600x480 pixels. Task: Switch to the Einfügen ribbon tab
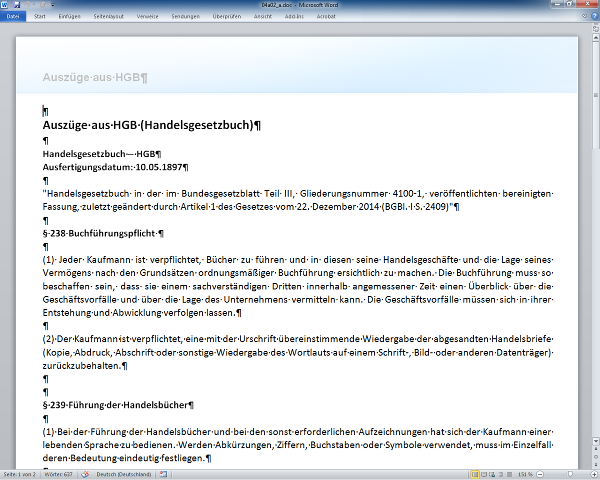70,17
